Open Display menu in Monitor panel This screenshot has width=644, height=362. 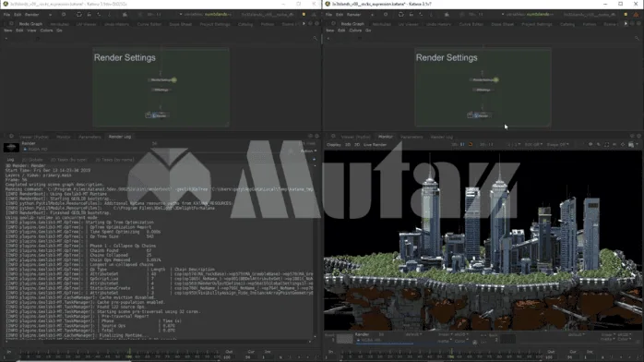(334, 145)
